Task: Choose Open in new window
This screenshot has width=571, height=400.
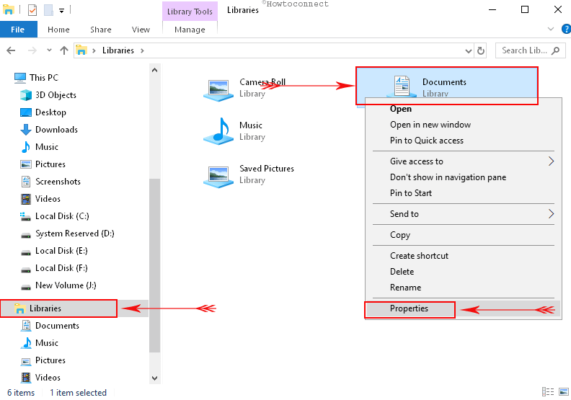Action: [430, 125]
